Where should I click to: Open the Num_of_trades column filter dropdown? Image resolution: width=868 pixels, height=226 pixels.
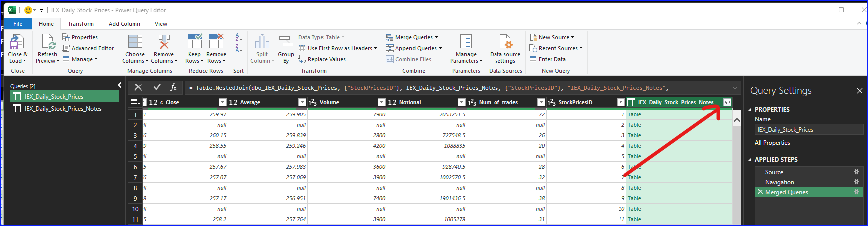pyautogui.click(x=541, y=102)
